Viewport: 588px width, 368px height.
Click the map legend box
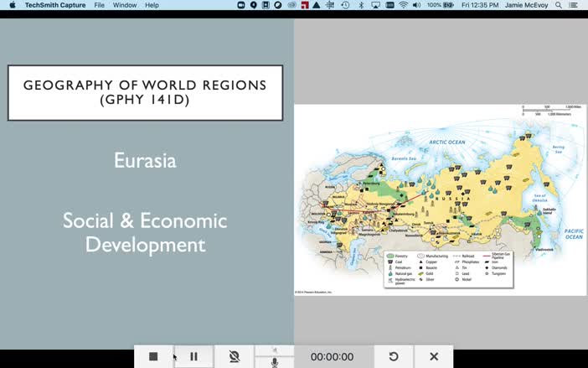click(x=448, y=269)
